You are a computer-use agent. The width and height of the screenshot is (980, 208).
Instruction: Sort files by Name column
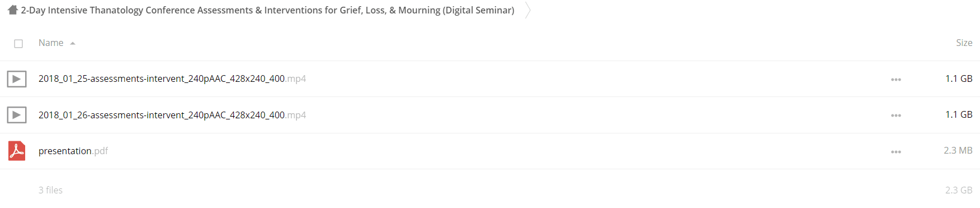pos(51,43)
